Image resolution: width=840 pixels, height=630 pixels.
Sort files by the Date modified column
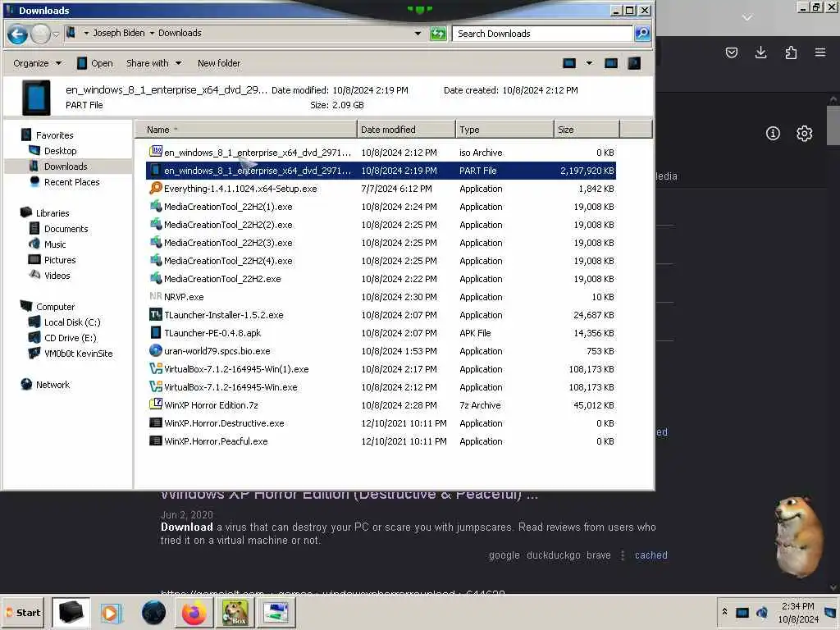(406, 129)
